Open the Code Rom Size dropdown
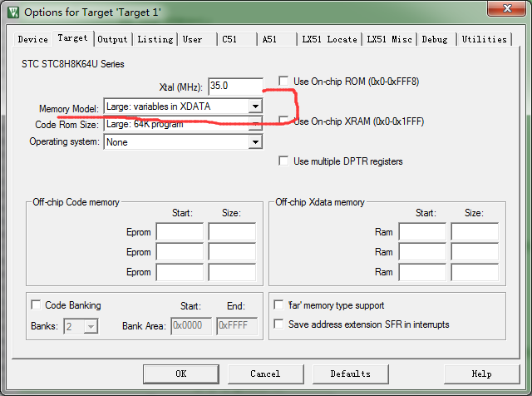 point(255,124)
